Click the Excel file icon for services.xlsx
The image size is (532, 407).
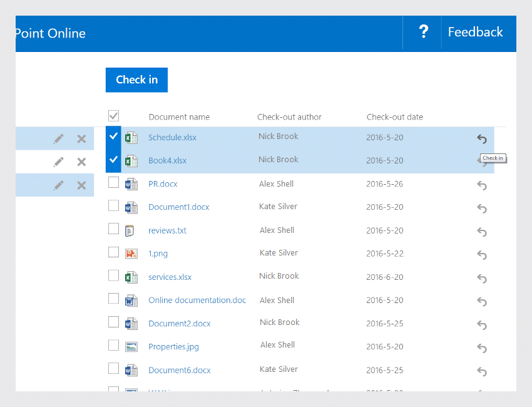131,277
